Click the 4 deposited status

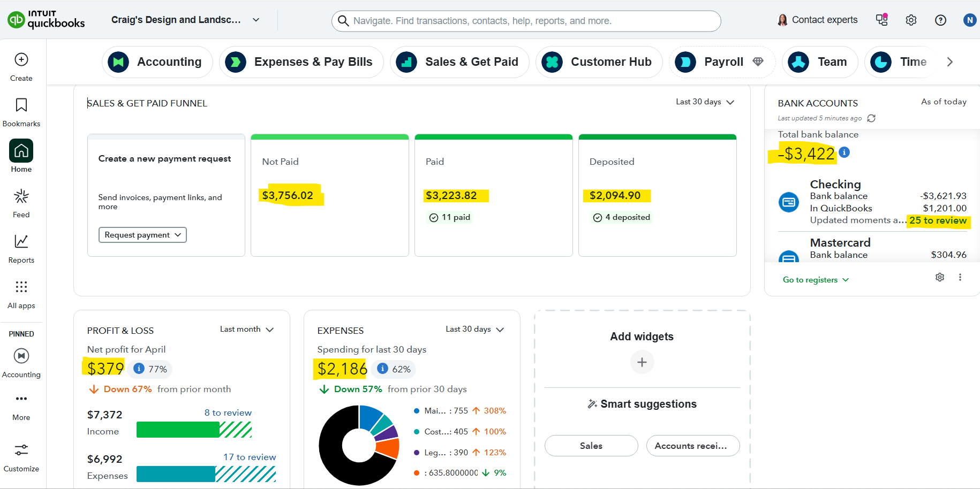point(621,217)
